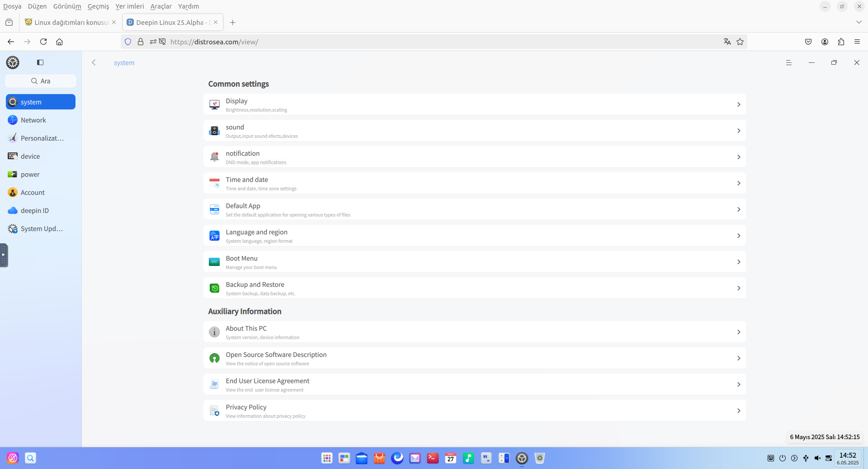
Task: Click the Boot Menu icon
Action: tap(214, 262)
